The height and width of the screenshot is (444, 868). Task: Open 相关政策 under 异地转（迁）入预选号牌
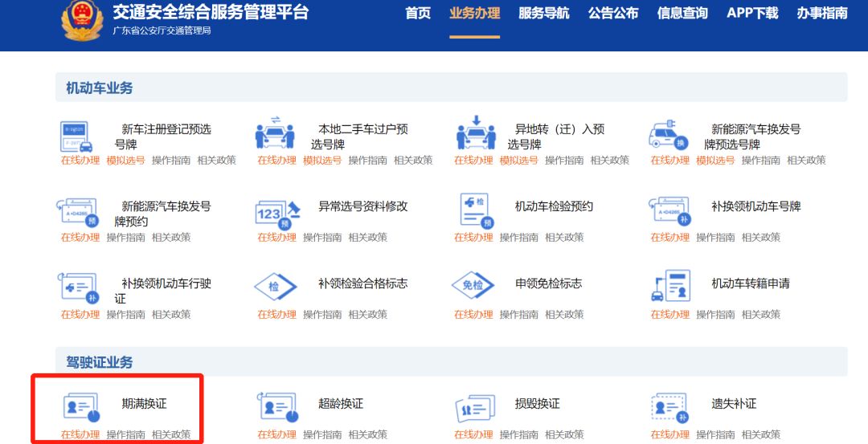click(x=610, y=161)
